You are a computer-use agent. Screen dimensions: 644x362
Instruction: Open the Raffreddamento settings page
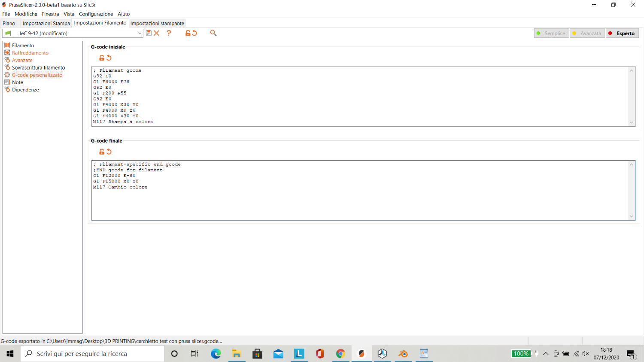click(30, 53)
